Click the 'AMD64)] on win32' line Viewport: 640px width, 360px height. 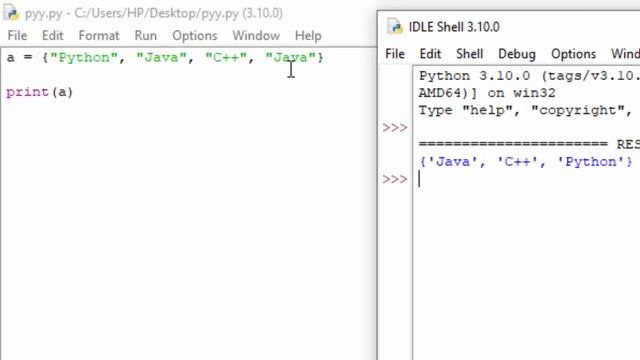487,93
